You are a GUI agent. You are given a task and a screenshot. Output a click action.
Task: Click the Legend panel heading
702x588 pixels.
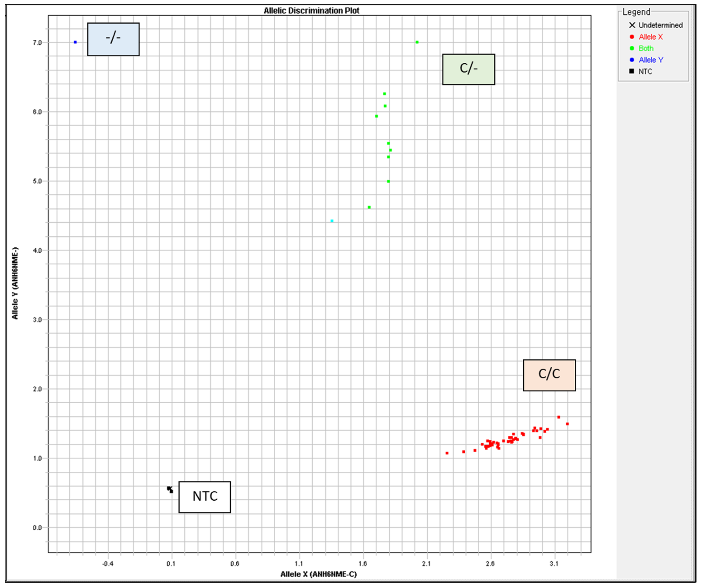(636, 12)
